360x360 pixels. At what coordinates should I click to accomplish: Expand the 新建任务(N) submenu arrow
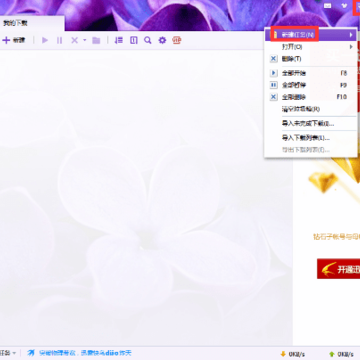(351, 35)
